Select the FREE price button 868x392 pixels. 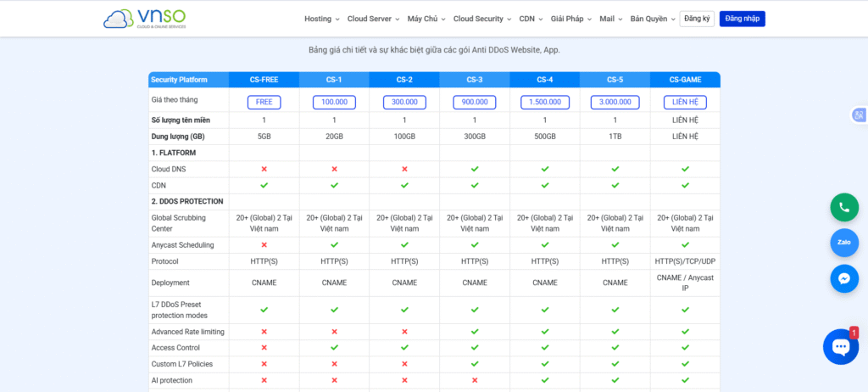click(264, 102)
